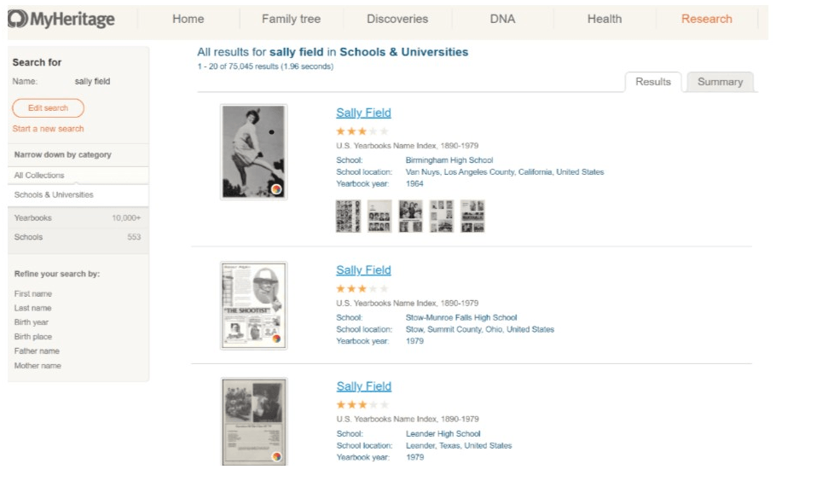Image resolution: width=840 pixels, height=504 pixels.
Task: Open the Family tree menu
Action: (290, 19)
